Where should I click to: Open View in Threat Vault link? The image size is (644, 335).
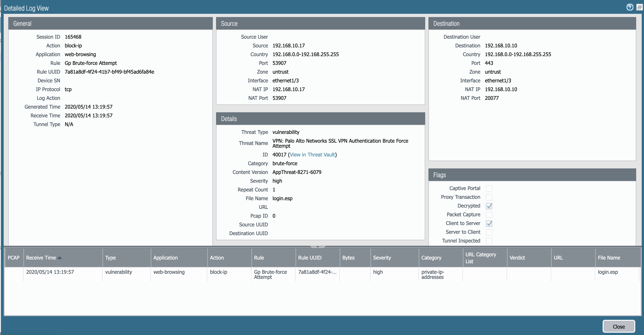coord(312,155)
